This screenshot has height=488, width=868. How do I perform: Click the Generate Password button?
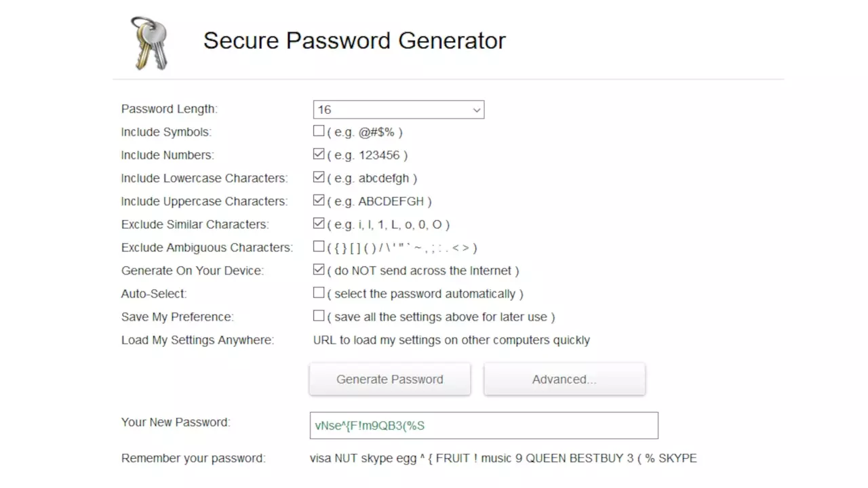coord(389,379)
